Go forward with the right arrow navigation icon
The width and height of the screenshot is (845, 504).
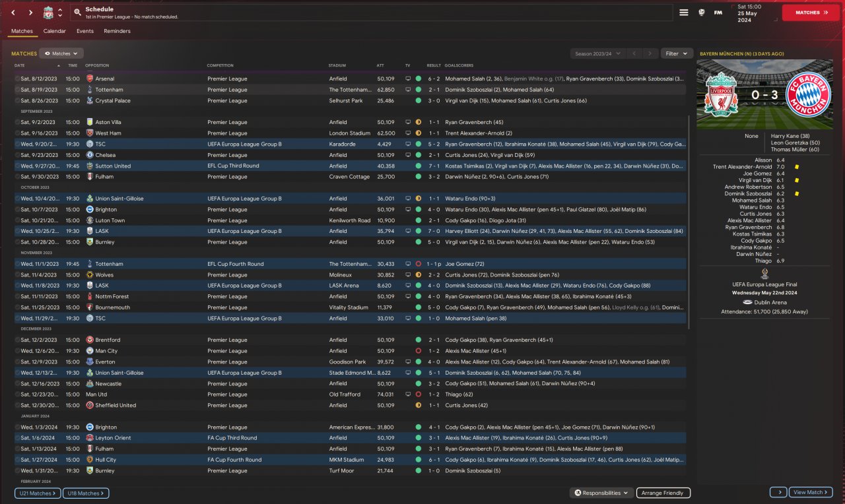[x=30, y=13]
